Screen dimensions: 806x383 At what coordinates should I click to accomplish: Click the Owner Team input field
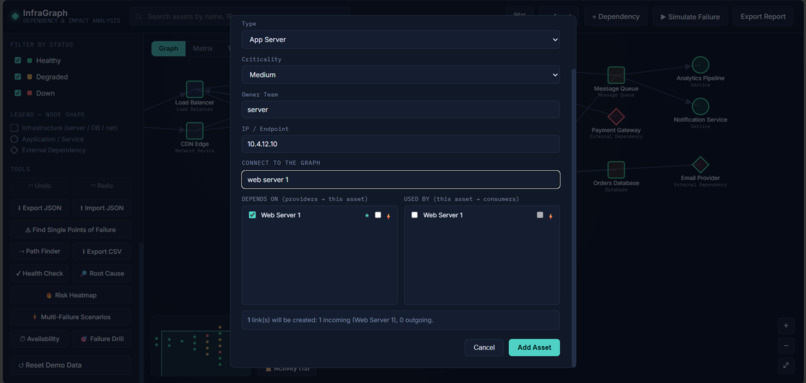coord(400,110)
